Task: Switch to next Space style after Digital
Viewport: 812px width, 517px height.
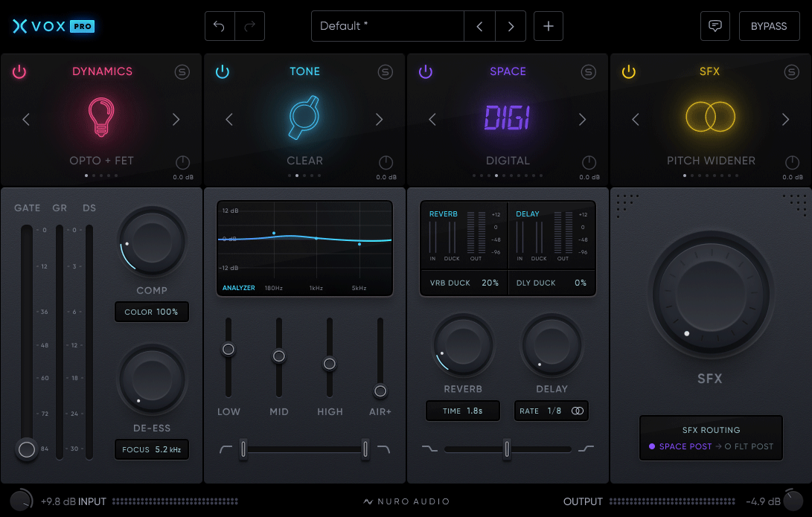Action: (582, 120)
